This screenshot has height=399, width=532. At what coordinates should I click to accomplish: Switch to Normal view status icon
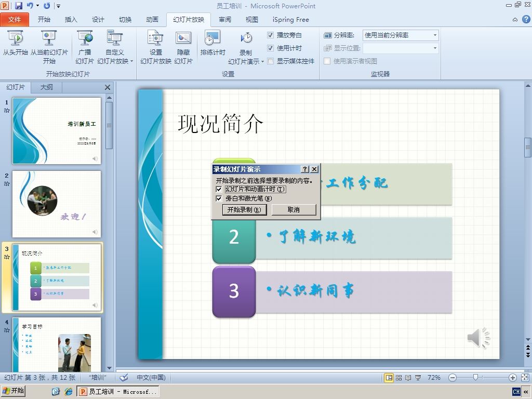tap(389, 378)
